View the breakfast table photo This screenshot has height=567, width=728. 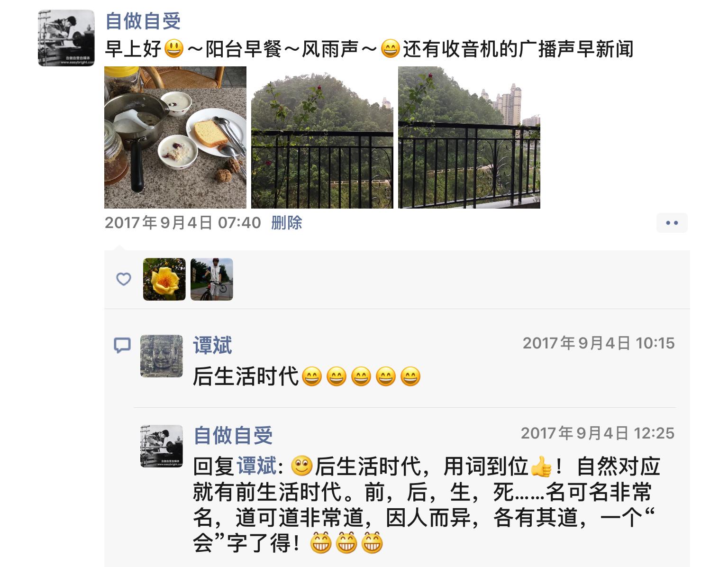pyautogui.click(x=175, y=137)
